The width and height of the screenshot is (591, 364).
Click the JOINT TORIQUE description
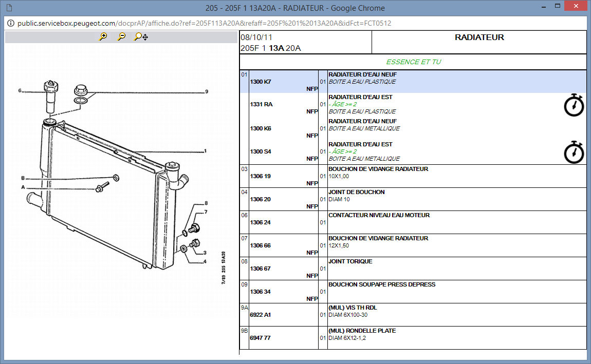pos(350,261)
